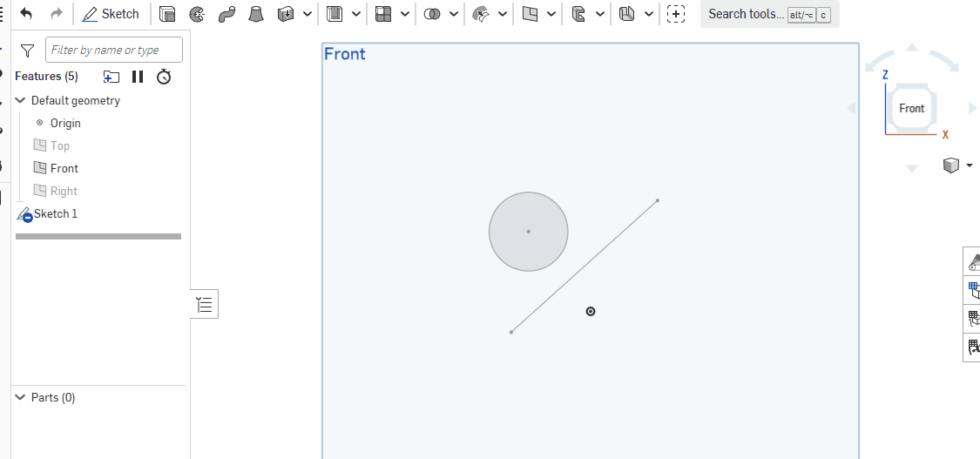980x459 pixels.
Task: Toggle the pause regeneration button
Action: [138, 77]
